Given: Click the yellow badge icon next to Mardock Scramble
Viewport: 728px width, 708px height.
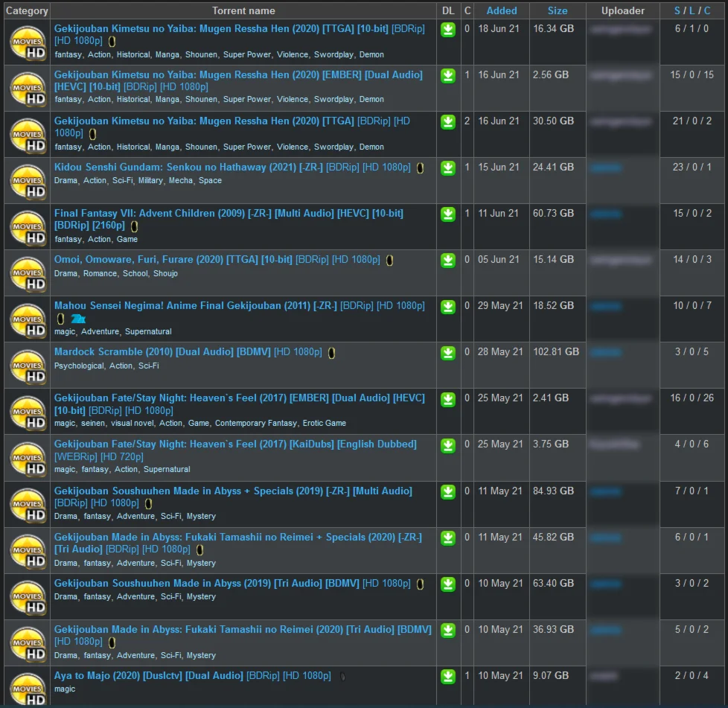Looking at the screenshot, I should point(331,354).
